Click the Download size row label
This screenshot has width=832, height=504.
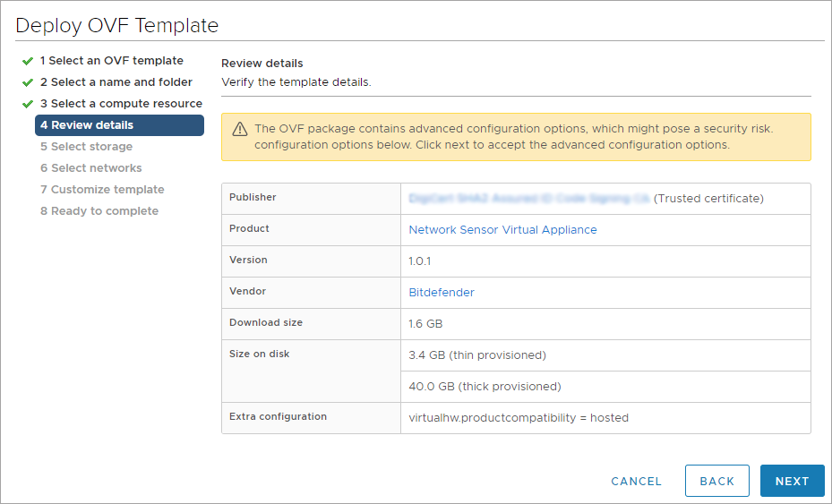click(x=266, y=322)
